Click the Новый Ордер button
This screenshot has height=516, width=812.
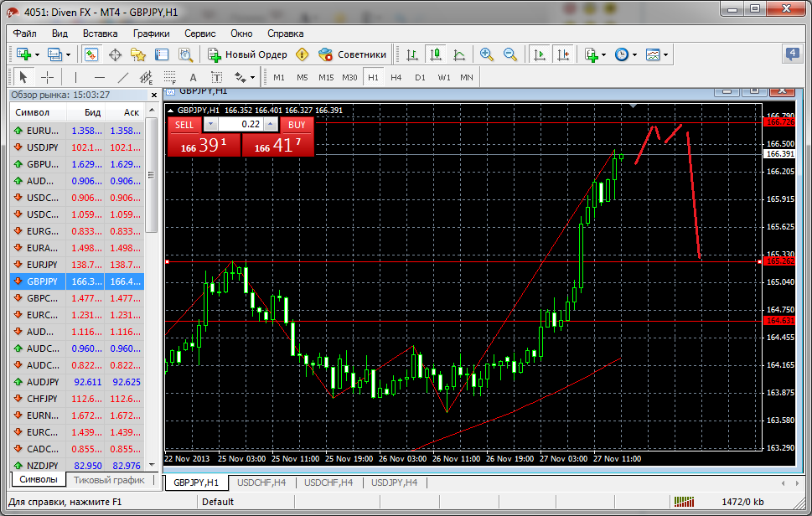(x=247, y=54)
